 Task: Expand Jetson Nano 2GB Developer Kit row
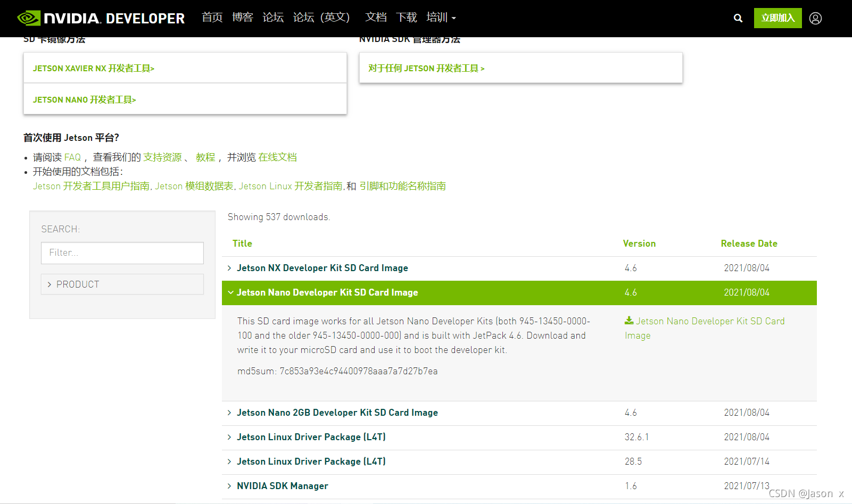(519, 413)
